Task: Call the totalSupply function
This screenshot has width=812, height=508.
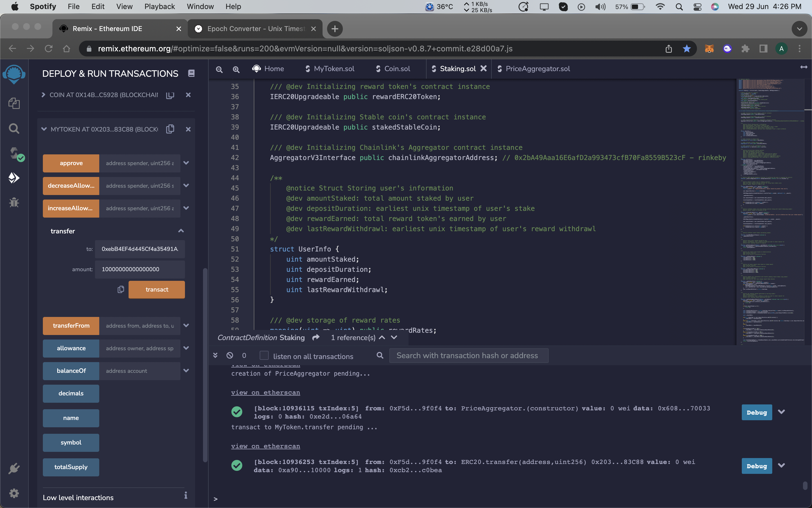Action: [71, 467]
